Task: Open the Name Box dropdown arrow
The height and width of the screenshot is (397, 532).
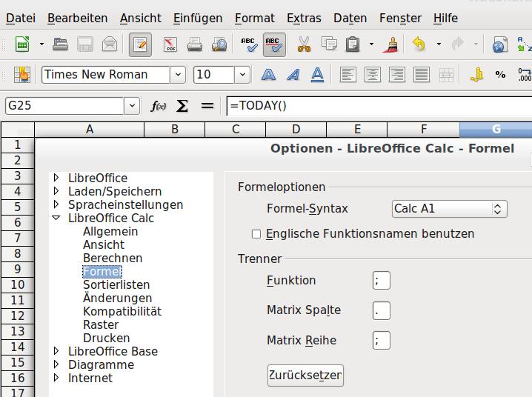Action: tap(132, 105)
